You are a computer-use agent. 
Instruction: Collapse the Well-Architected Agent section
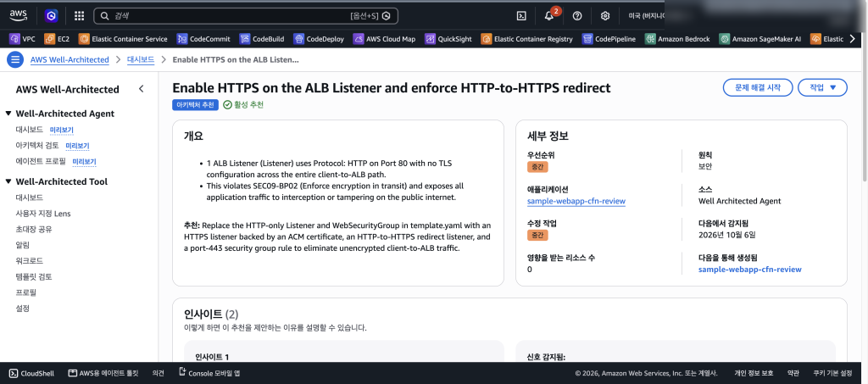[x=8, y=114]
